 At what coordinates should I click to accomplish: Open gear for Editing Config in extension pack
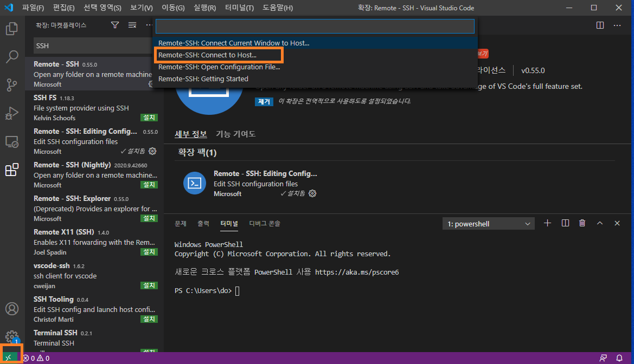312,193
